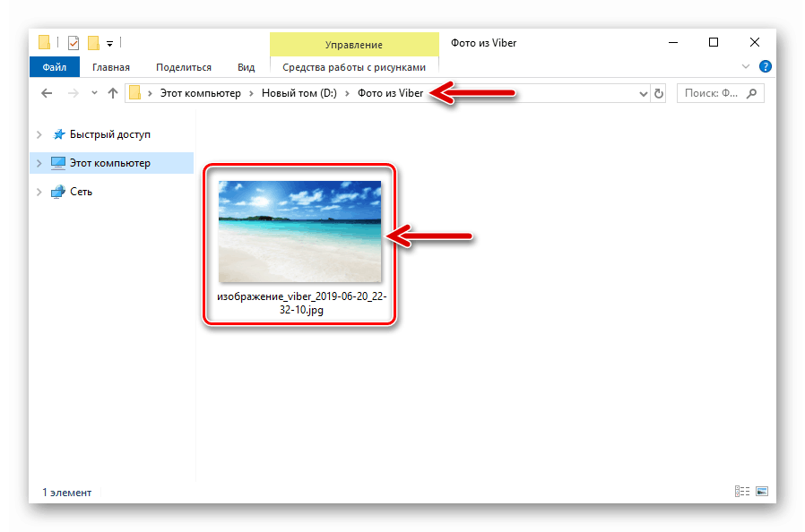805x532 pixels.
Task: Click the search box Поиск
Action: [x=721, y=93]
